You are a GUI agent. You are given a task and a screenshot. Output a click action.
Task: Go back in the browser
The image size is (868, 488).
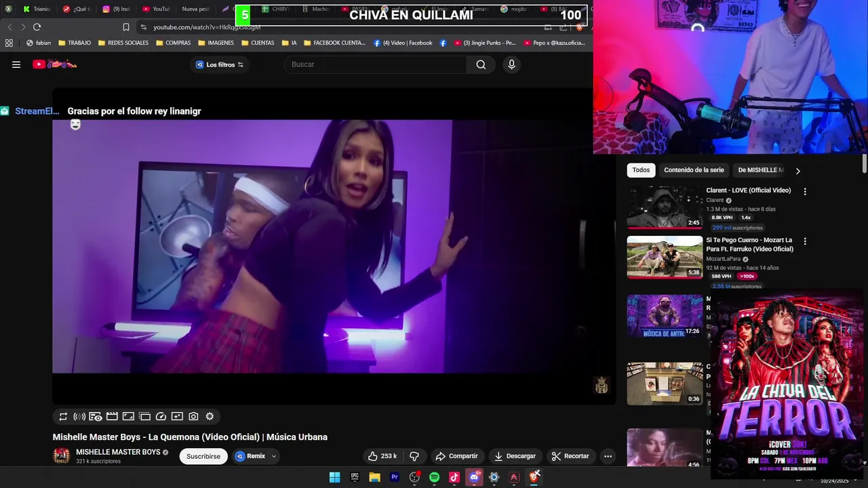(9, 27)
